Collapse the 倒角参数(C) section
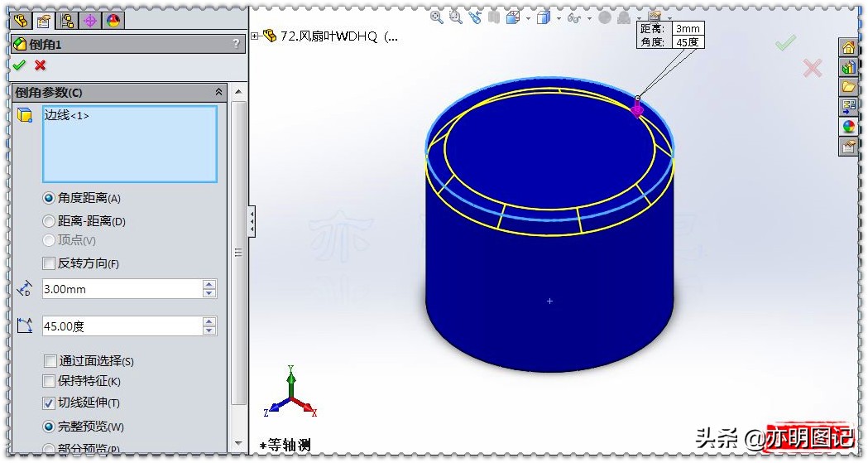The height and width of the screenshot is (463, 868). 218,92
